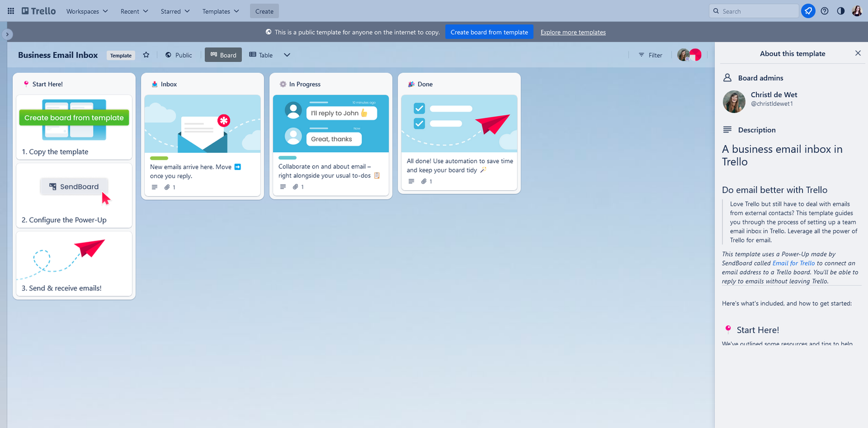Collapse the left sidebar arrow
This screenshot has width=868, height=428.
click(6, 34)
